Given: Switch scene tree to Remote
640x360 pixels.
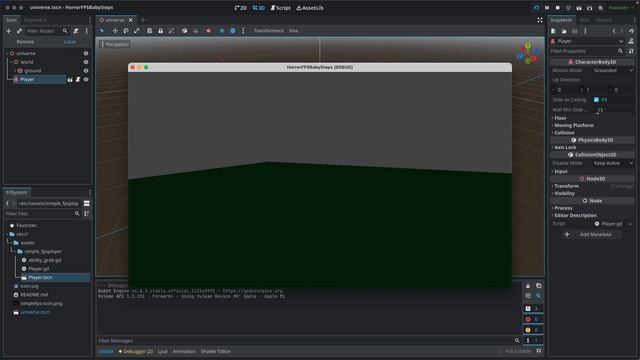Looking at the screenshot, I should tap(25, 42).
